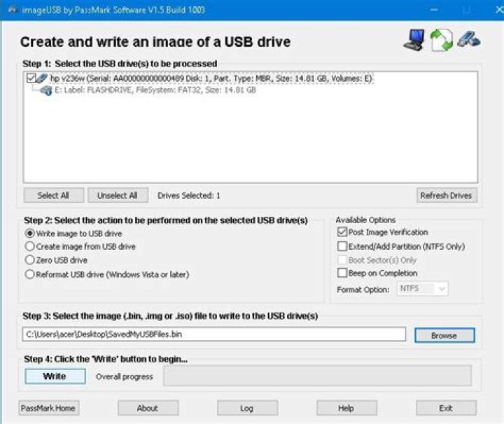Viewport: 504px width, 424px height.
Task: Open the Format Option NTFS dropdown
Action: click(422, 288)
